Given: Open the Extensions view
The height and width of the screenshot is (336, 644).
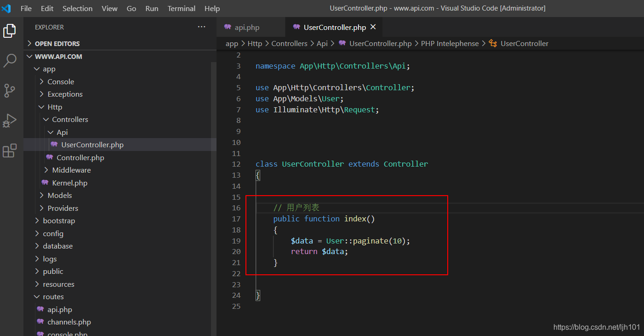Looking at the screenshot, I should click(10, 151).
